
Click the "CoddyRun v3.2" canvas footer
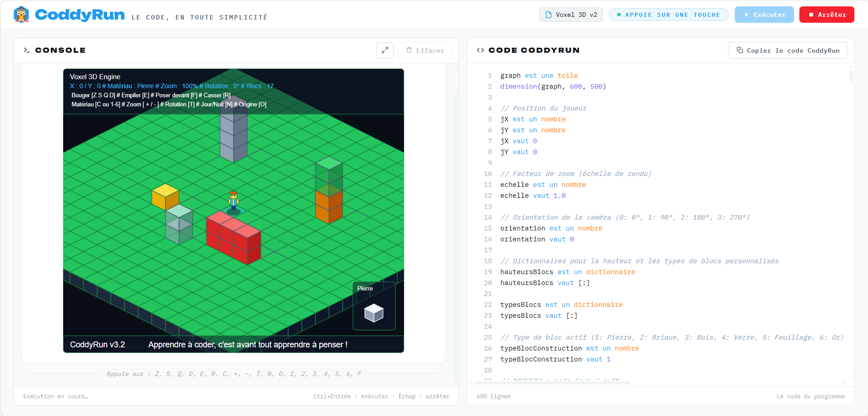click(97, 345)
